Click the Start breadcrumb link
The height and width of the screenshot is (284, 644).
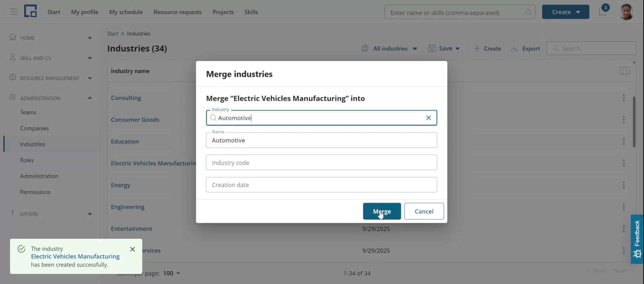point(113,34)
